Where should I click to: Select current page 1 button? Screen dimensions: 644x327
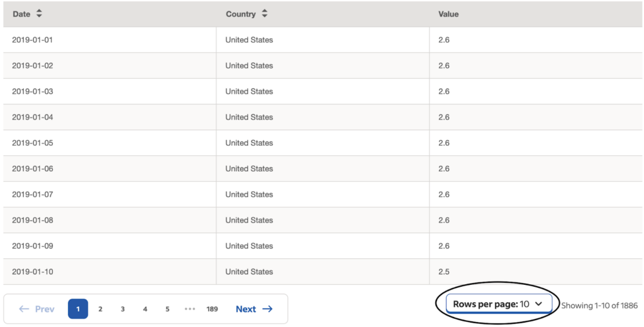click(x=78, y=309)
